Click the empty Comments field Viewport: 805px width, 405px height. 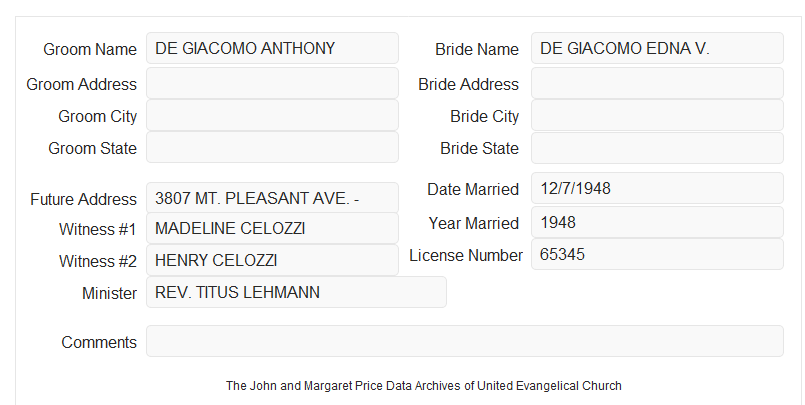point(465,341)
